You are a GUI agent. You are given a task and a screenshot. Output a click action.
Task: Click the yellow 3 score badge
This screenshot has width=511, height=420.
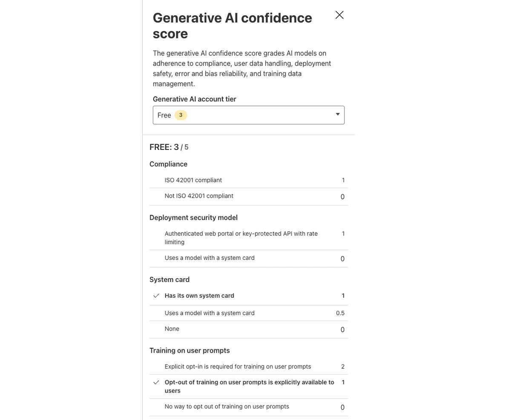tap(181, 115)
